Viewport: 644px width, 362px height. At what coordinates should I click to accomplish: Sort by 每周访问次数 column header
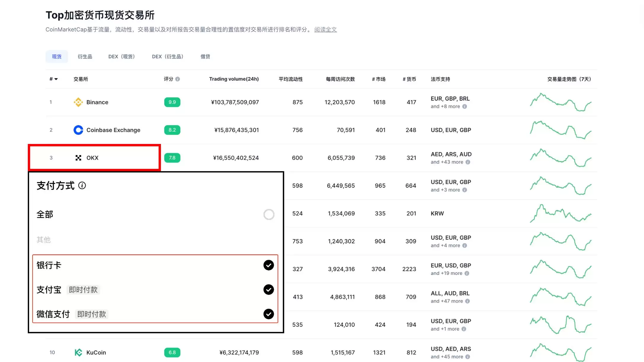coord(340,79)
